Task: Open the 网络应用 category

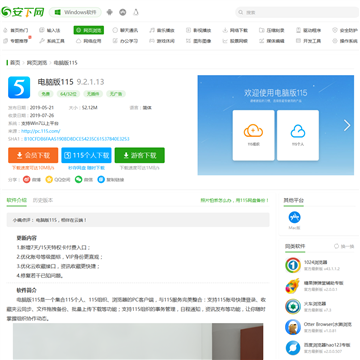Action: tap(88, 41)
